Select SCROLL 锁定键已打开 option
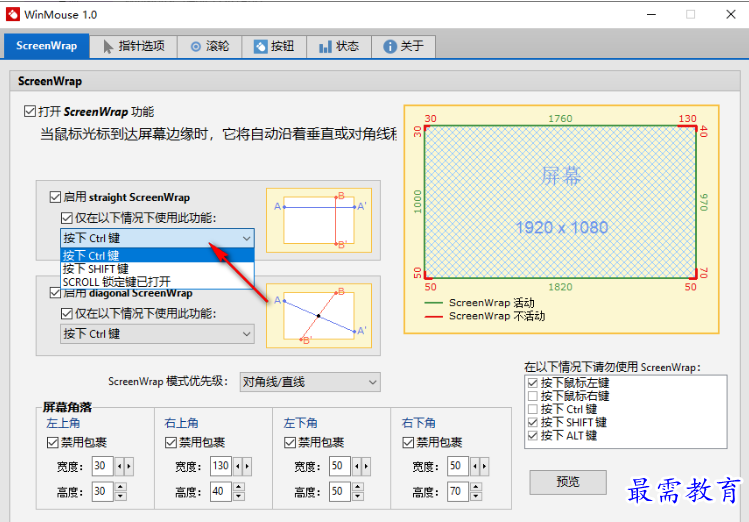Screen dimensions: 749x522 (x=157, y=282)
